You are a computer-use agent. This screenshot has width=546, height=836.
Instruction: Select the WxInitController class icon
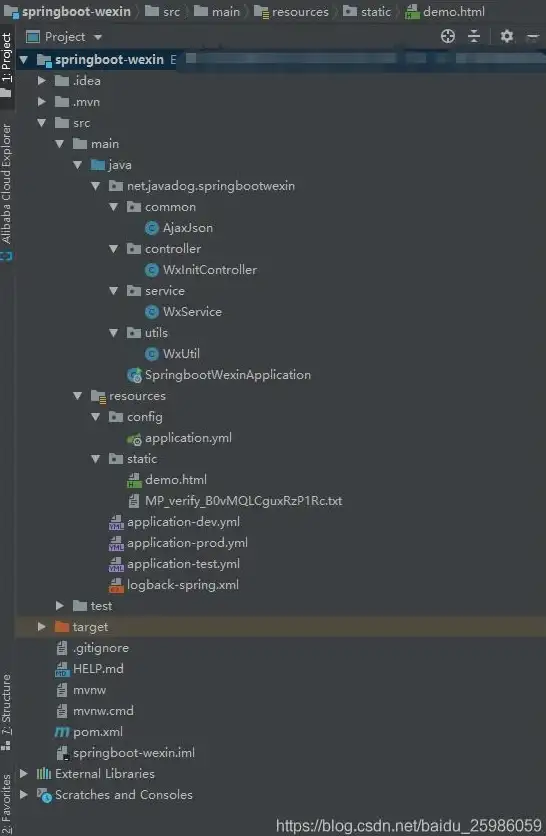pos(152,270)
